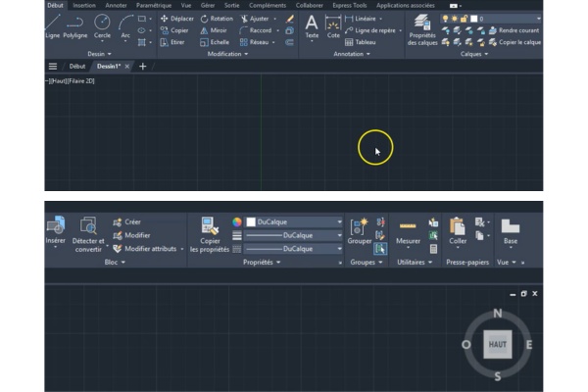
Task: Switch to the Annoter ribbon tab
Action: click(x=116, y=5)
